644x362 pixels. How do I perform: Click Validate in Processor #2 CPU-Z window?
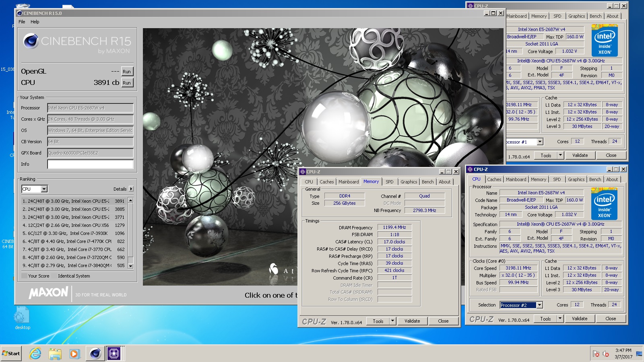(x=580, y=319)
